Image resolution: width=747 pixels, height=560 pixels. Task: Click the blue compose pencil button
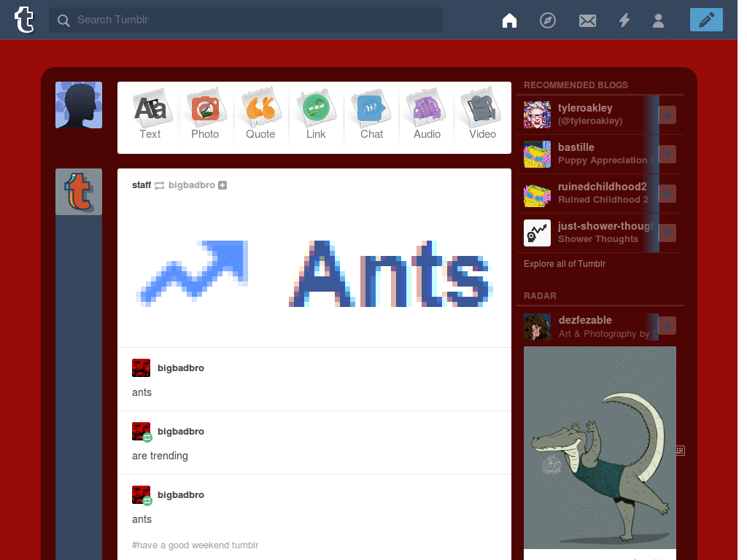click(x=706, y=20)
